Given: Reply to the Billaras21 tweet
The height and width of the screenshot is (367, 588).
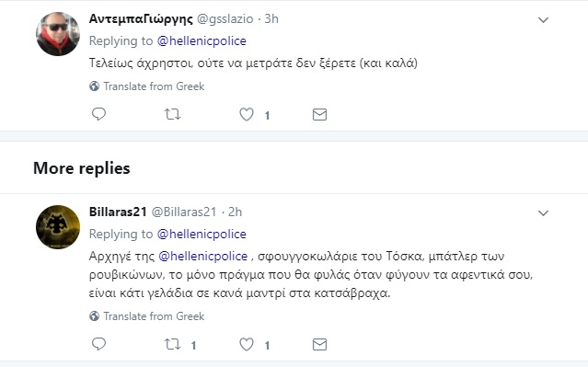Looking at the screenshot, I should (x=99, y=344).
